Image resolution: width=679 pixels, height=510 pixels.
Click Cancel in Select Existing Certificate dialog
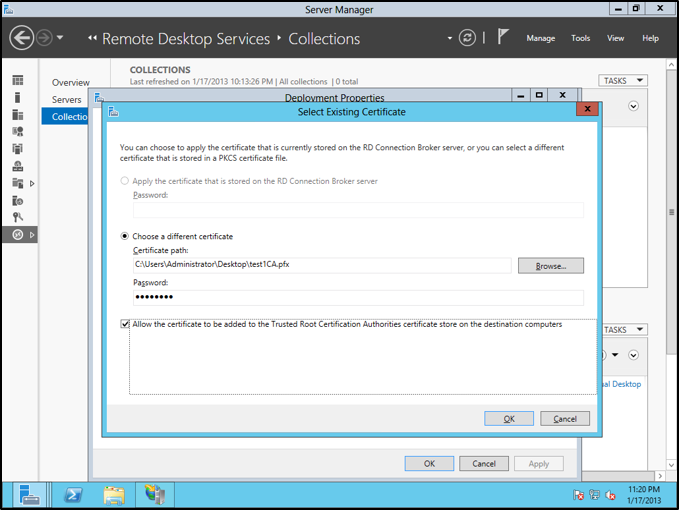point(564,418)
